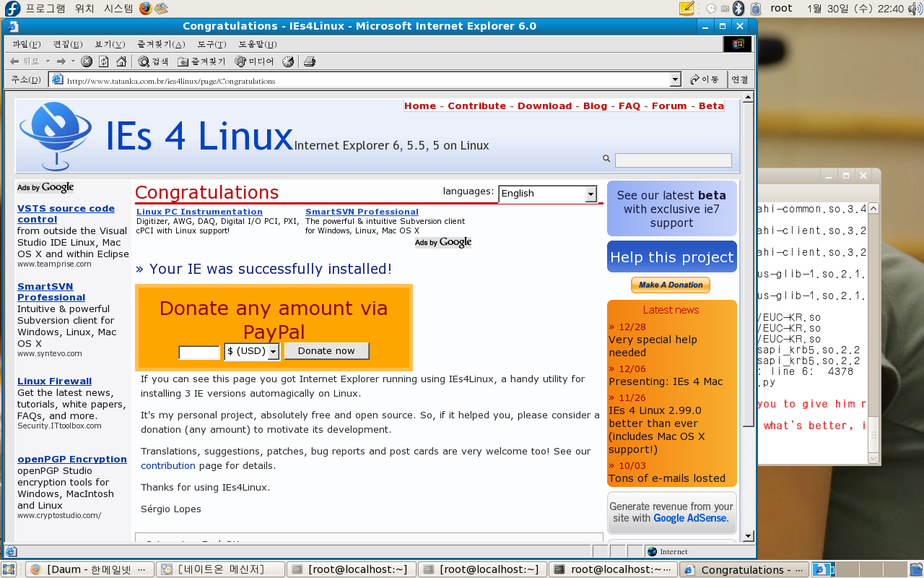Click the Beta navigation link

(x=711, y=105)
